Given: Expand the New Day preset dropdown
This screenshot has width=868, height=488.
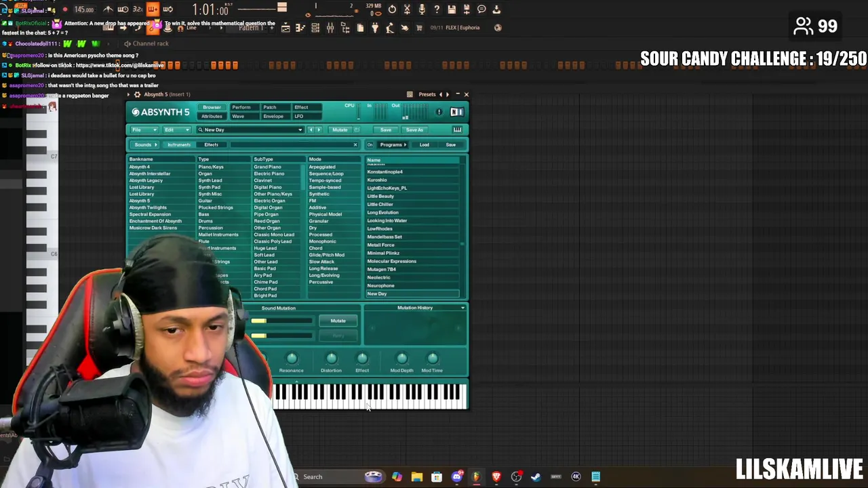Looking at the screenshot, I should coord(300,129).
